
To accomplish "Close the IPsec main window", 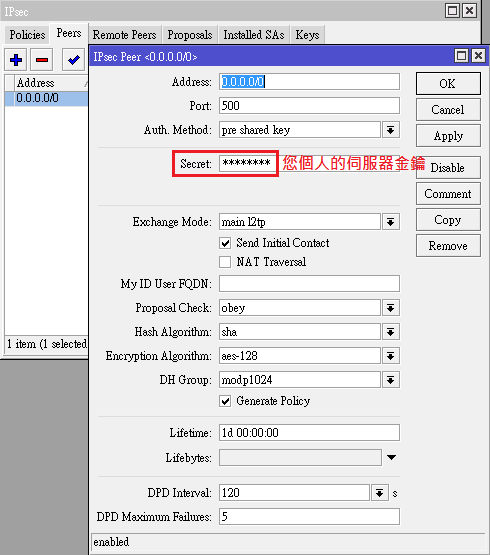I will 469,11.
